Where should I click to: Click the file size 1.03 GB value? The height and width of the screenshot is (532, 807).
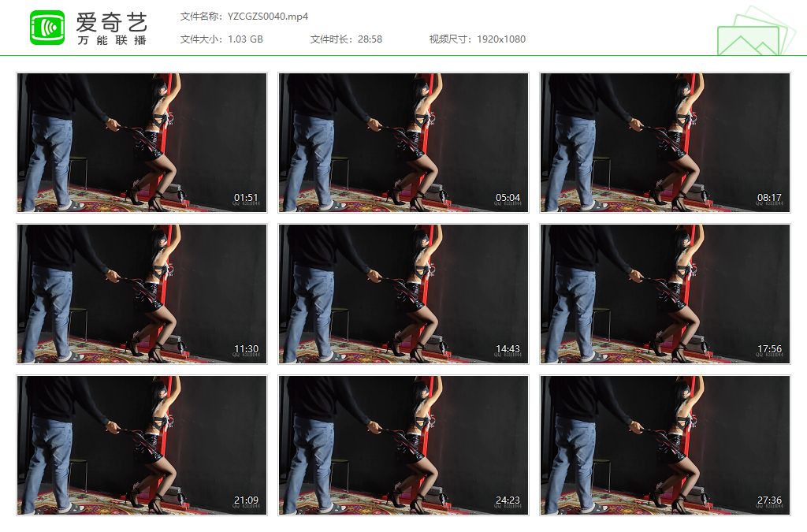245,39
